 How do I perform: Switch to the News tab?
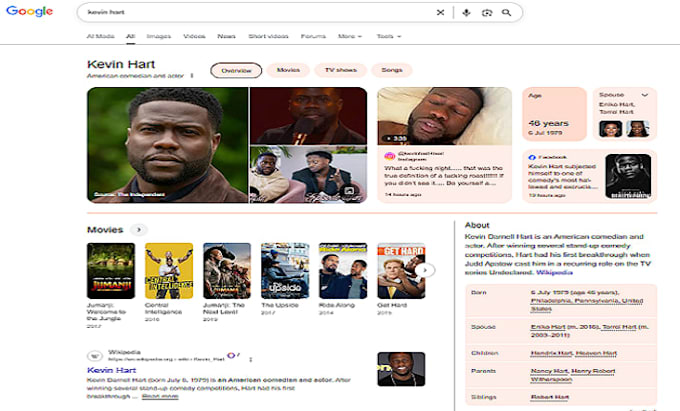226,36
